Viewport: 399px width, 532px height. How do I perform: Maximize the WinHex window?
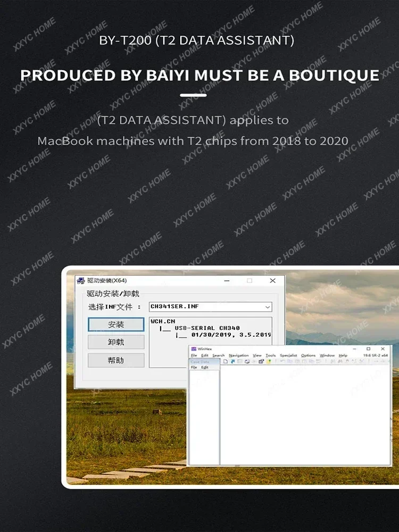coord(369,349)
